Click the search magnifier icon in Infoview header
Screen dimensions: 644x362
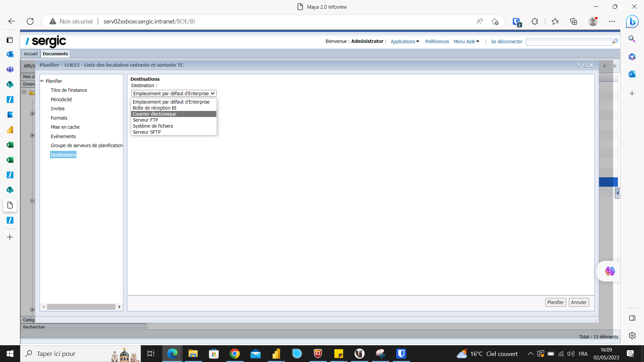(x=615, y=41)
